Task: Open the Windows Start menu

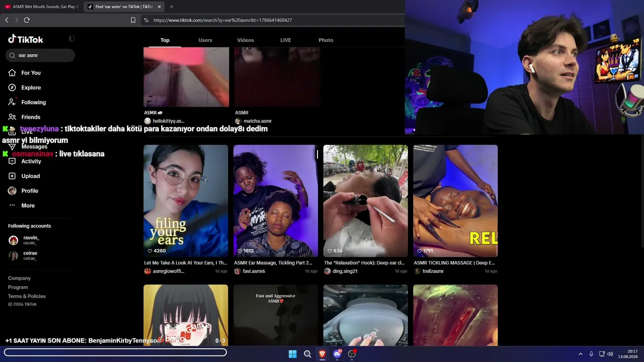Action: click(292, 354)
